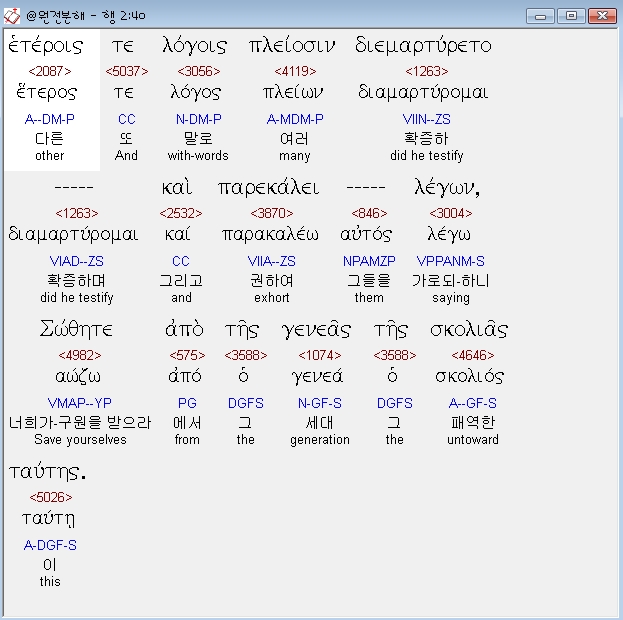Close the 원전분해 window
This screenshot has width=623, height=620.
point(602,16)
